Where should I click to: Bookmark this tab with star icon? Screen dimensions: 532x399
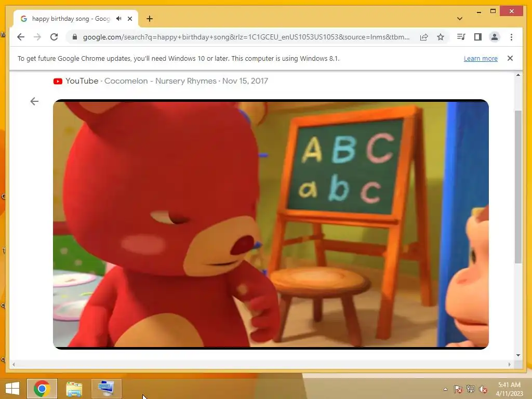tap(441, 37)
